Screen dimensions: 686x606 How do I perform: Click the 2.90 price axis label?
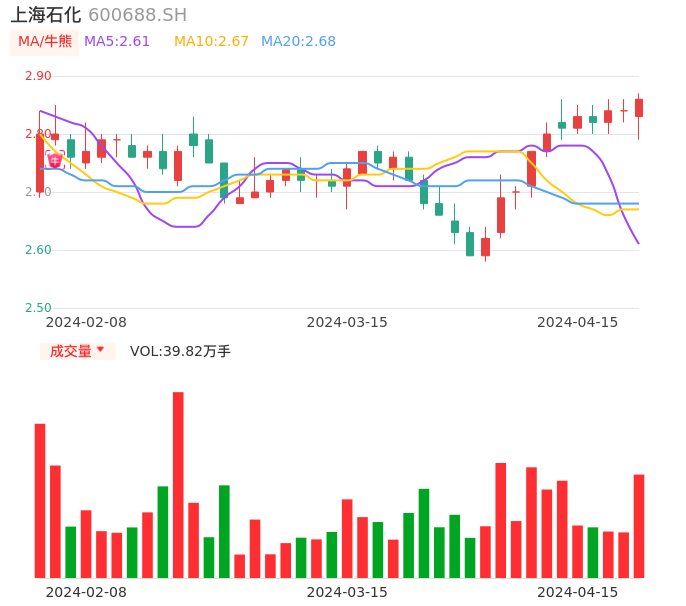click(x=38, y=76)
